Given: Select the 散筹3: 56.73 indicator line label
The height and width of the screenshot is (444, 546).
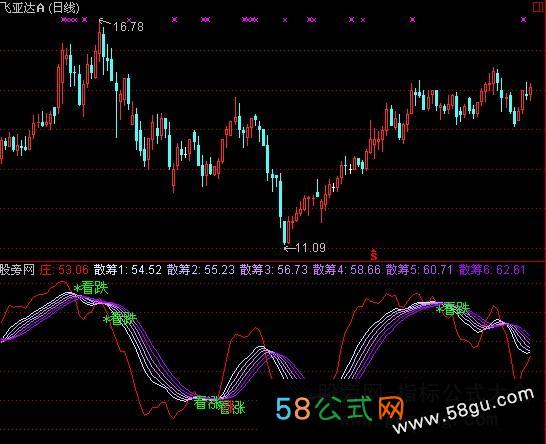Looking at the screenshot, I should [274, 270].
